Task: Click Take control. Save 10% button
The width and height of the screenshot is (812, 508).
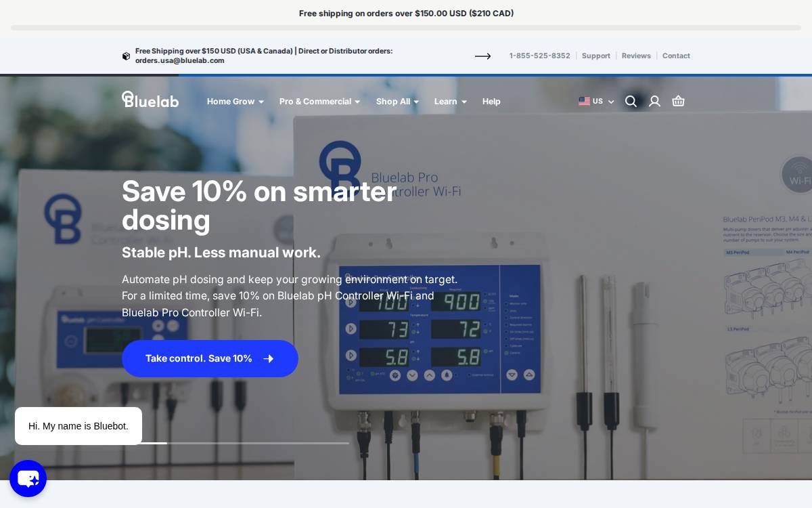Action: (x=210, y=358)
